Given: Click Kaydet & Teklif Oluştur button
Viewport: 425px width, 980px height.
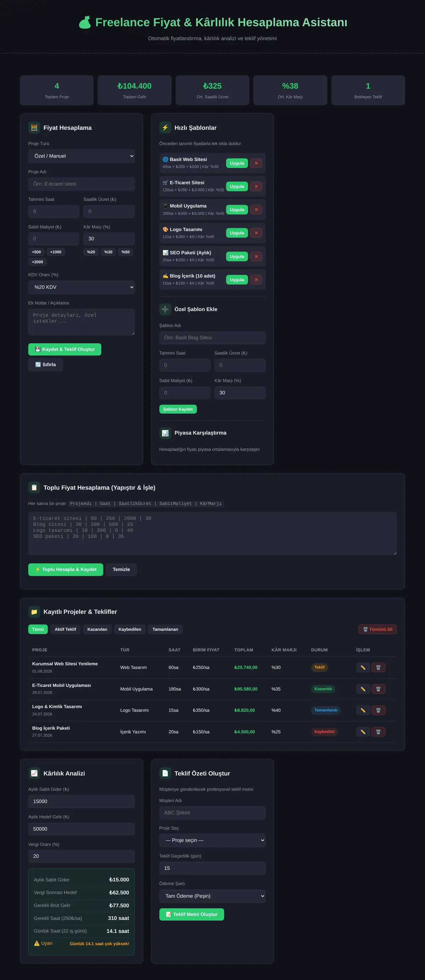Looking at the screenshot, I should click(x=65, y=349).
